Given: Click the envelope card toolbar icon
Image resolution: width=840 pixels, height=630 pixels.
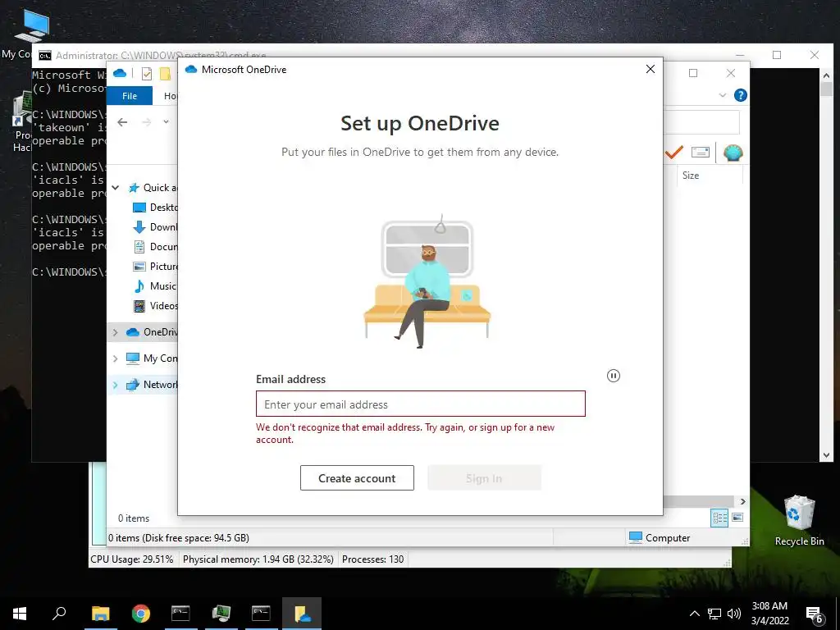Looking at the screenshot, I should pyautogui.click(x=701, y=153).
